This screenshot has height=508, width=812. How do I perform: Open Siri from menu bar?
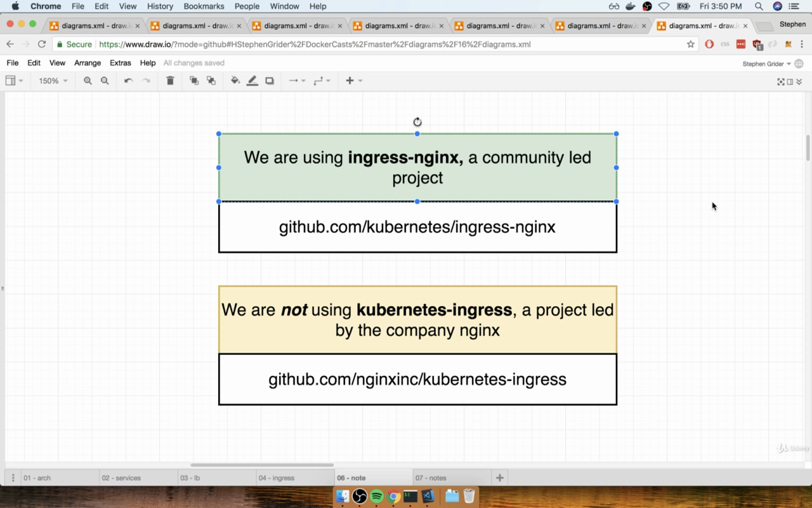778,6
